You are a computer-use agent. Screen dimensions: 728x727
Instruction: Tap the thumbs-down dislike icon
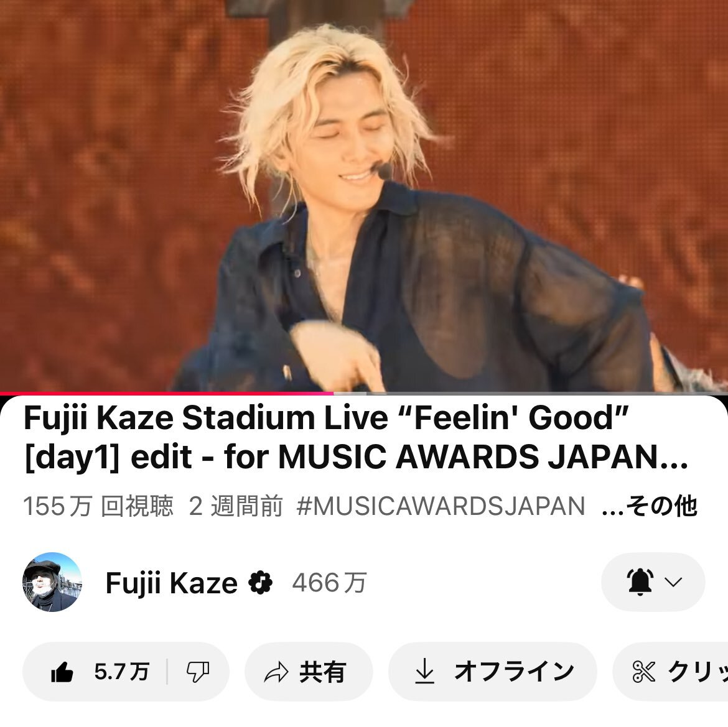pos(198,671)
